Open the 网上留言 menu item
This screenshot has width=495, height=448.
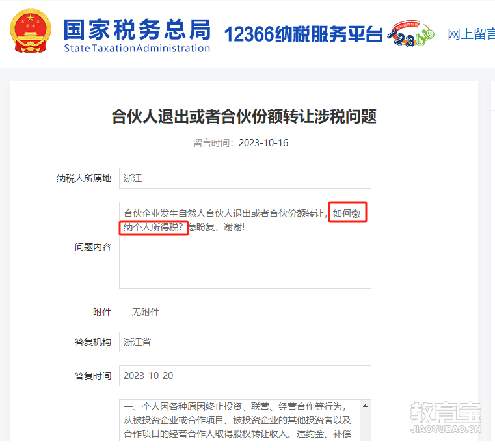pos(471,34)
